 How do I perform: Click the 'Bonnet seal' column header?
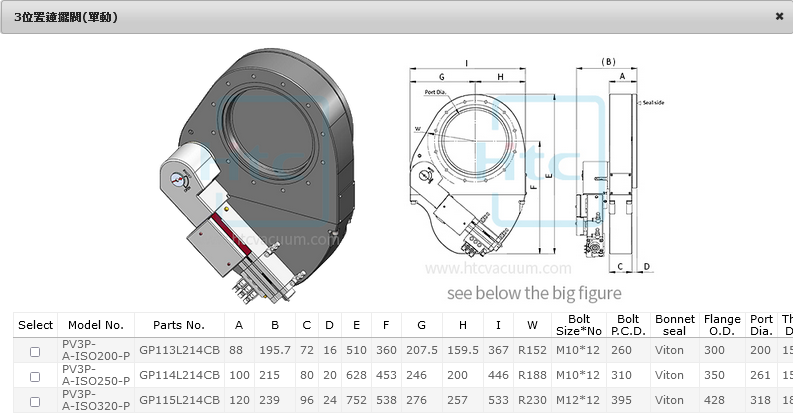coord(675,325)
